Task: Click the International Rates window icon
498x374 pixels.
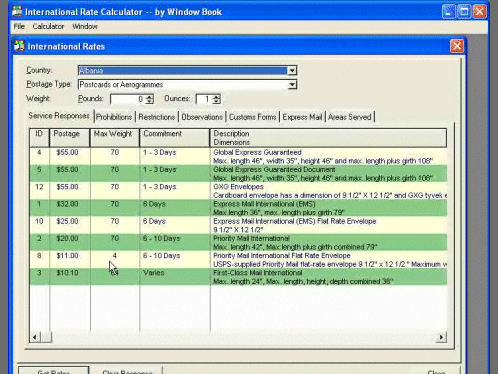Action: pos(19,46)
